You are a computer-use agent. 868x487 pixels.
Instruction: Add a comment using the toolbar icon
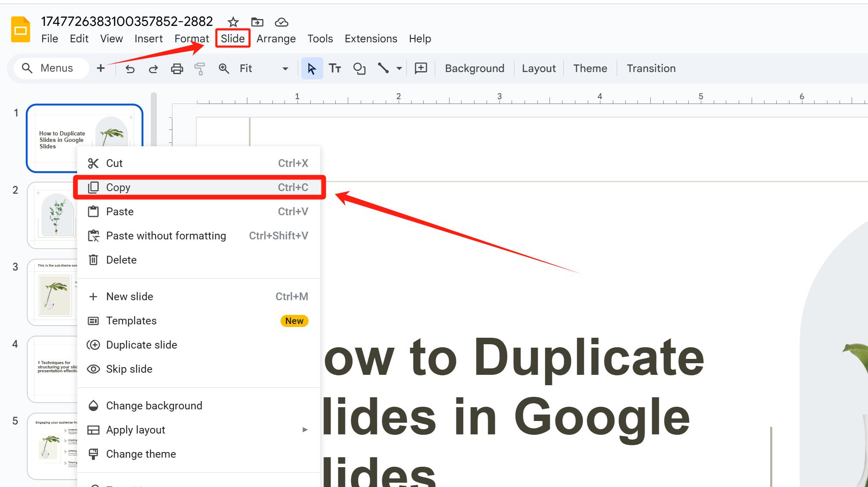click(421, 68)
